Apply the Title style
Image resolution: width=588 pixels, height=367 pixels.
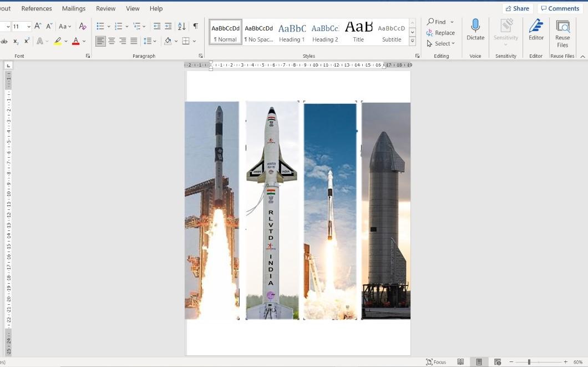click(358, 33)
